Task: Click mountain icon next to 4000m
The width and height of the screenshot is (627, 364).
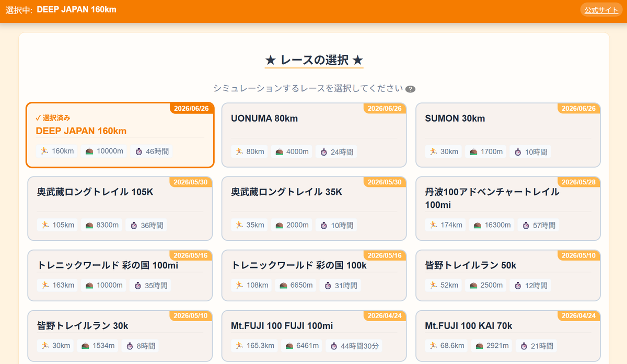Action: pos(280,152)
